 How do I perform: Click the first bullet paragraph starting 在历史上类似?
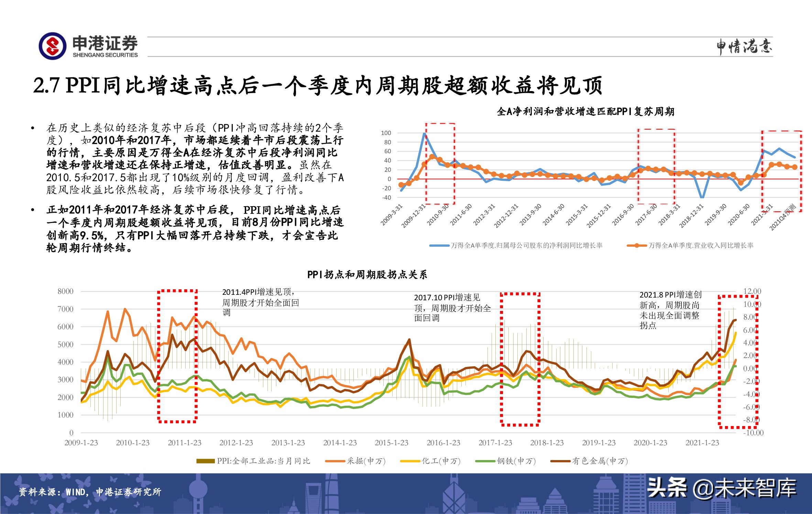click(x=195, y=159)
